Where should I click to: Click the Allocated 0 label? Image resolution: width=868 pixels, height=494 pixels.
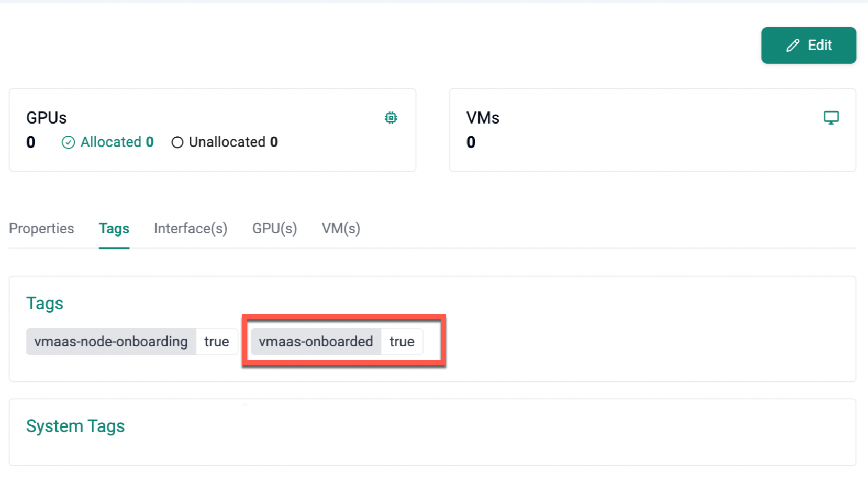pos(117,142)
